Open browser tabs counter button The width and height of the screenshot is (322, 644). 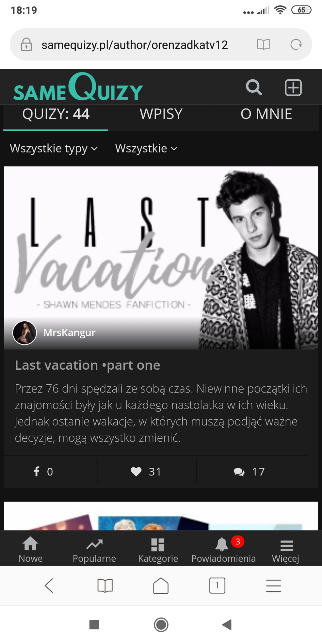217,585
